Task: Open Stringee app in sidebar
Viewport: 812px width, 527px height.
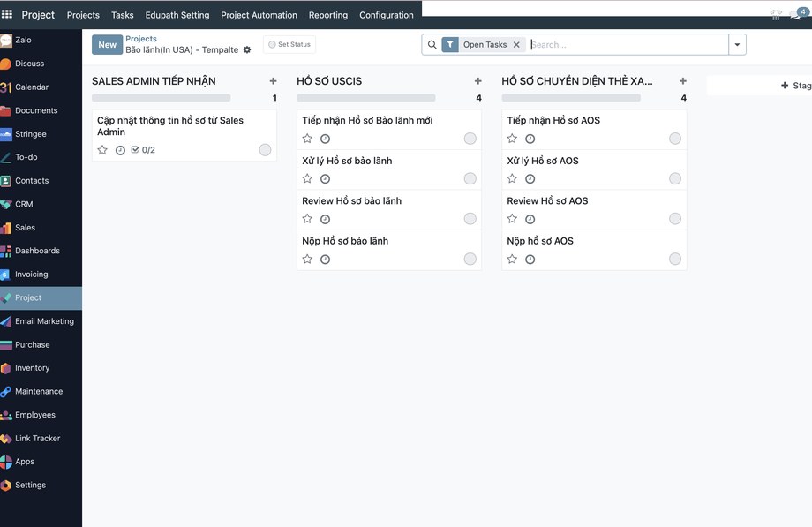Action: click(41, 133)
